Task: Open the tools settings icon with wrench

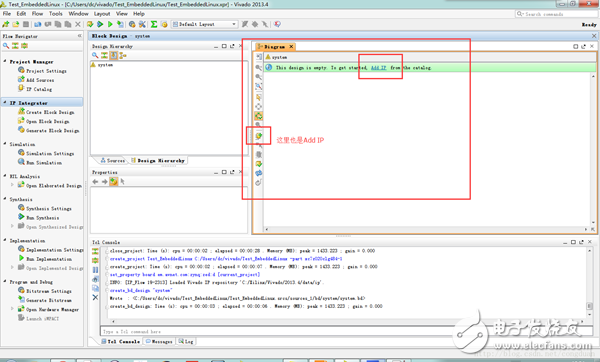Action: point(142,24)
